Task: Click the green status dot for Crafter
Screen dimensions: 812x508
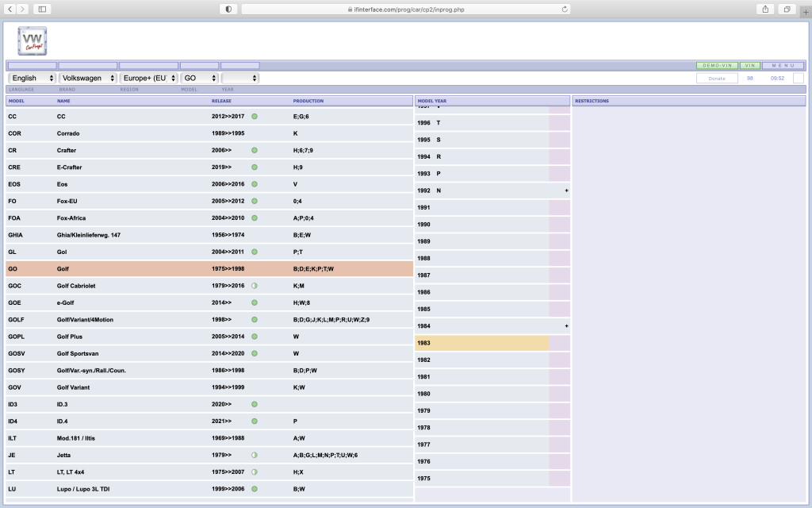Action: click(255, 150)
